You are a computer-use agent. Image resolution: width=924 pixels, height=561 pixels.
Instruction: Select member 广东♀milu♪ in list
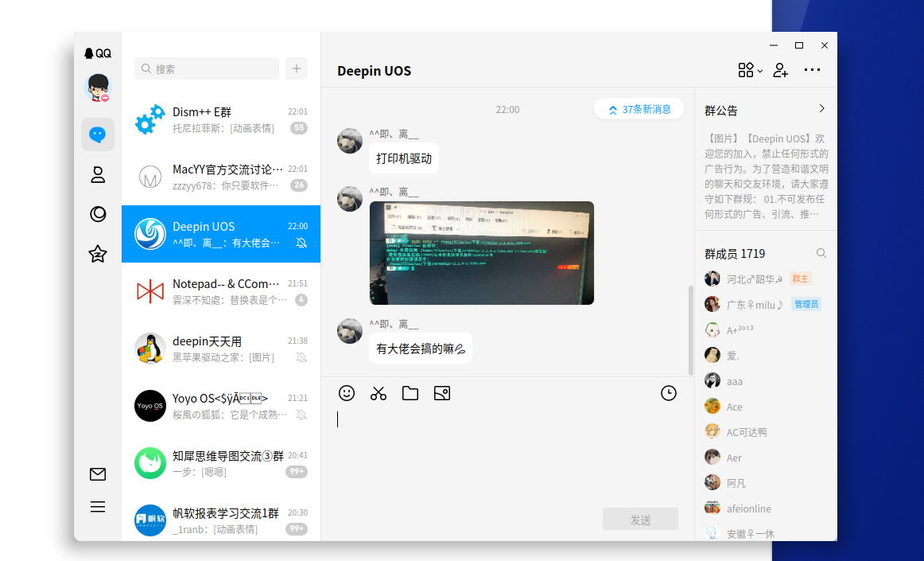click(x=766, y=305)
